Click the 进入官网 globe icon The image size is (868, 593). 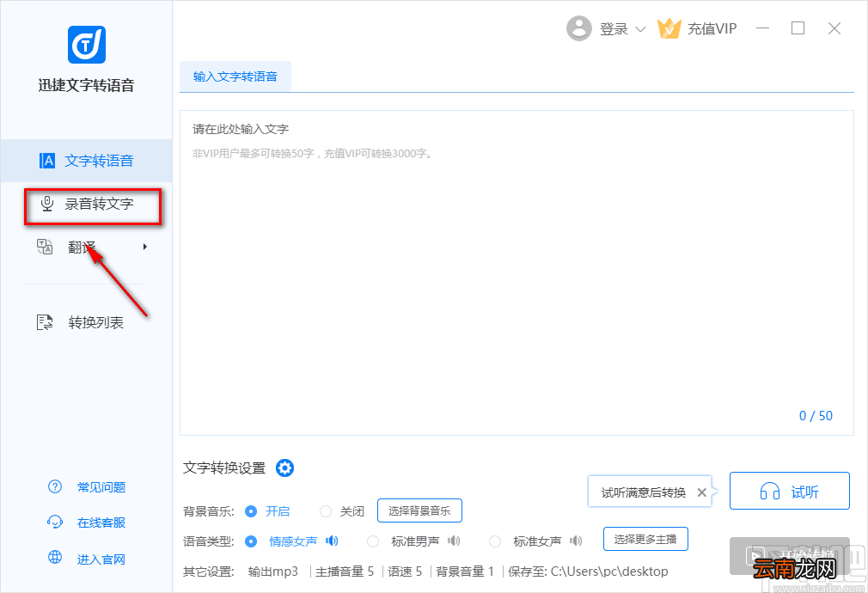tap(55, 557)
